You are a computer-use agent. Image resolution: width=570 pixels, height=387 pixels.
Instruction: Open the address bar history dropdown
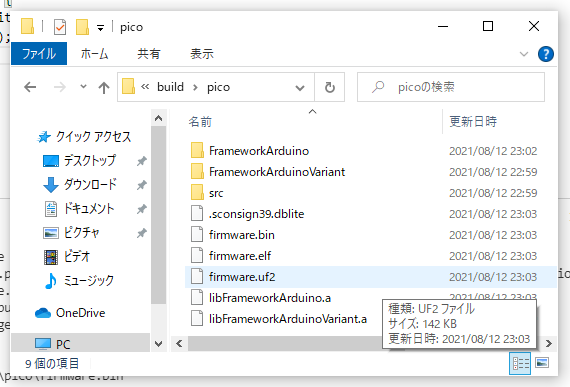[300, 88]
